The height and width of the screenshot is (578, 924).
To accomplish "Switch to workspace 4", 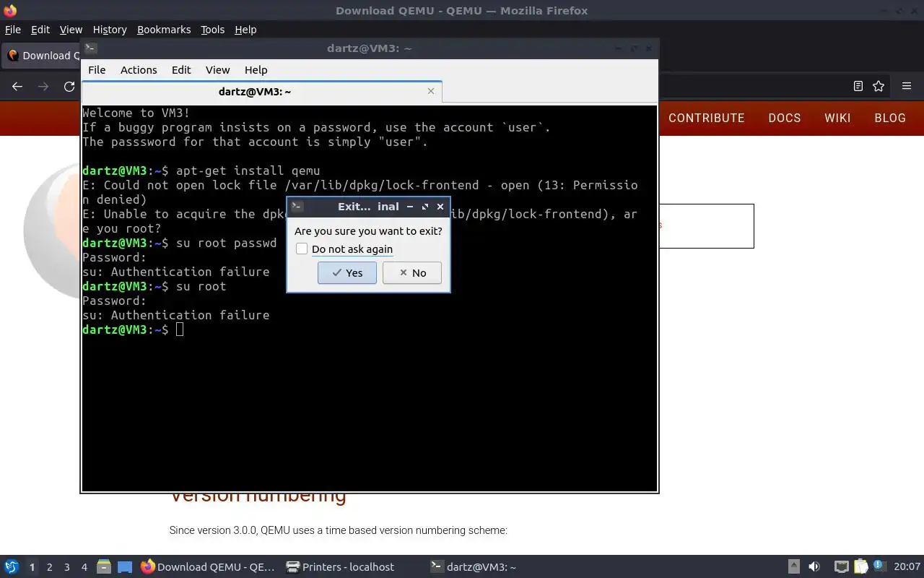I will coord(84,567).
